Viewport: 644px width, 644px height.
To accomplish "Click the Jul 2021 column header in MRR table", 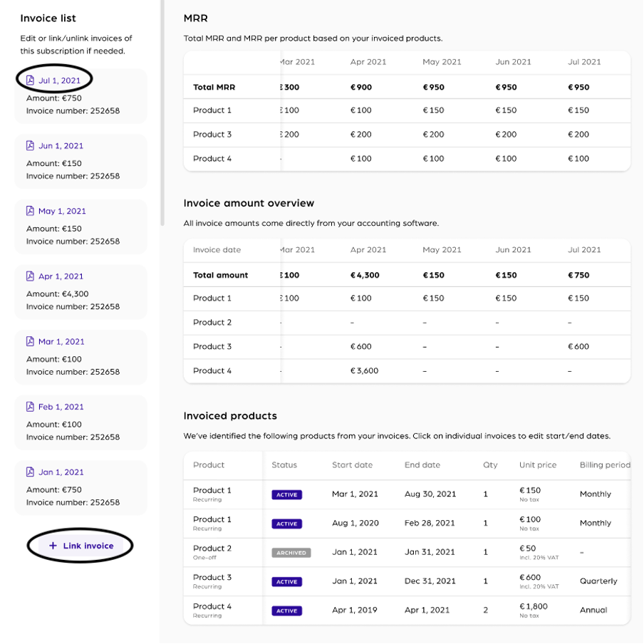I will coord(584,62).
